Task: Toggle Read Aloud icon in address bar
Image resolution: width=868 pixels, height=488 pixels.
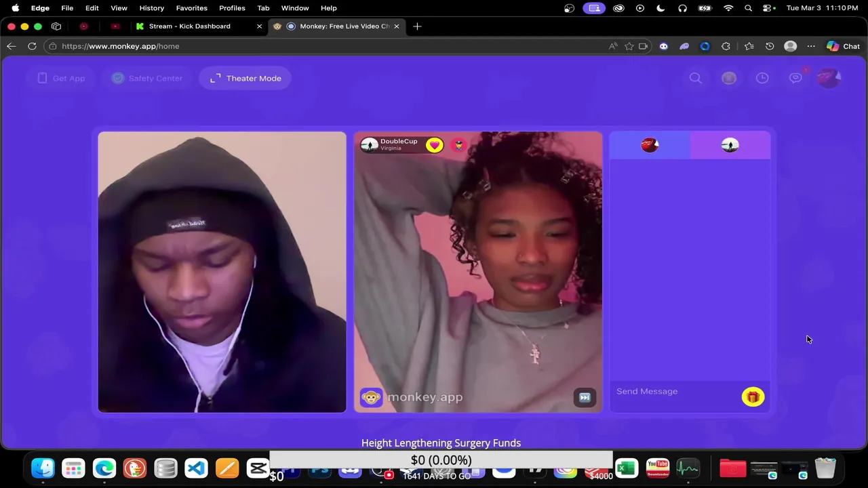Action: [x=613, y=46]
